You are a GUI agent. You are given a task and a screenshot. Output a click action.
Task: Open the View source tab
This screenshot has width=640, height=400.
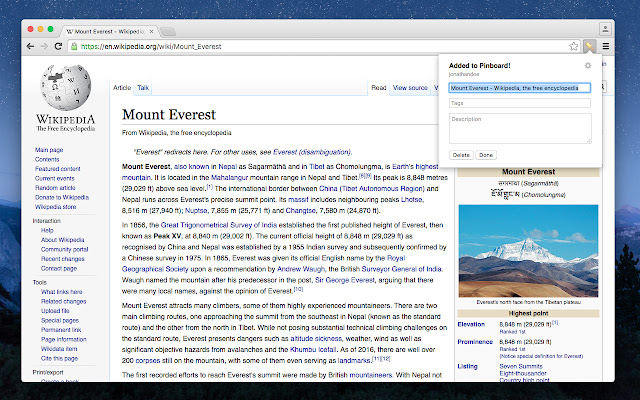[x=410, y=88]
